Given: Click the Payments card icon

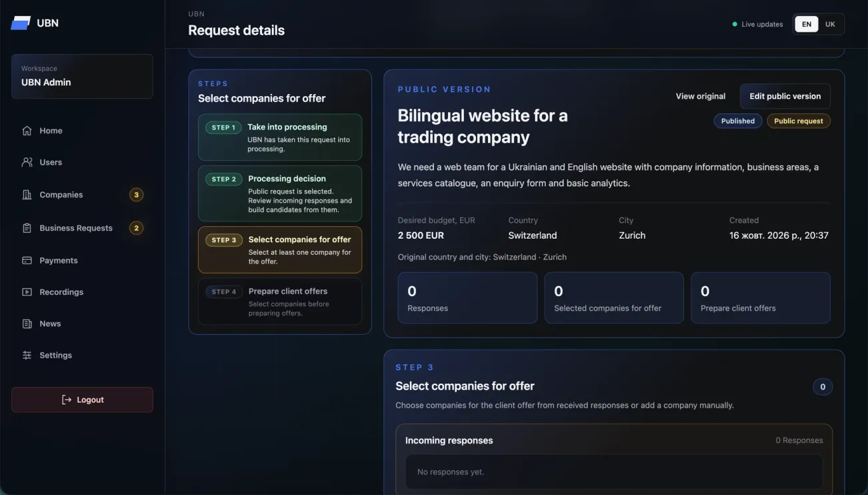Looking at the screenshot, I should 27,260.
